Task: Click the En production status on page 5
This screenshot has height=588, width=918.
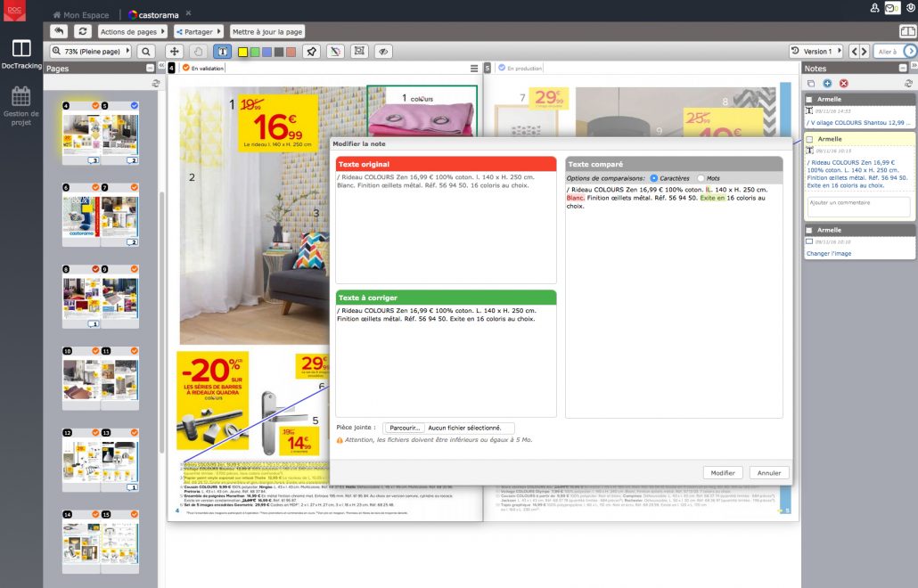Action: (x=520, y=69)
